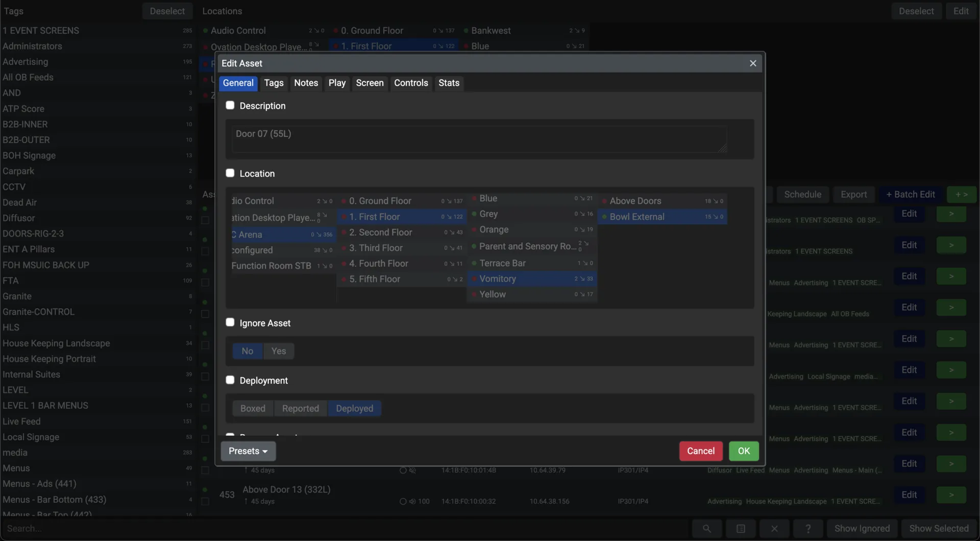The height and width of the screenshot is (541, 980).
Task: Open the Screen tab
Action: point(370,83)
